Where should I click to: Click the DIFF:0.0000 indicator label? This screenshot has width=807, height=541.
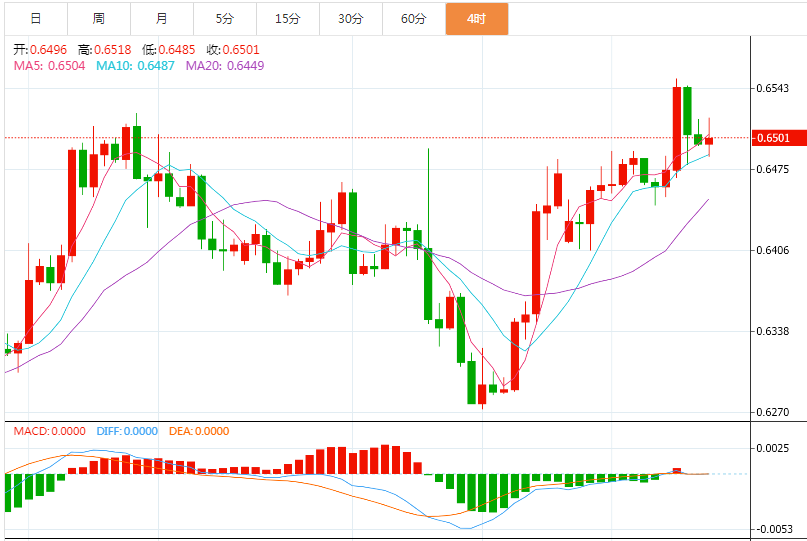[127, 431]
